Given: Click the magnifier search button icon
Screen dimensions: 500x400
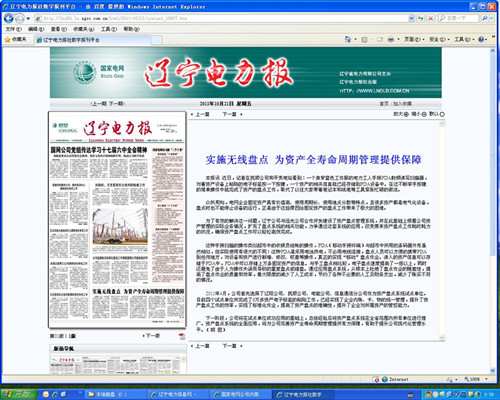Looking at the screenshot, I should 485,18.
